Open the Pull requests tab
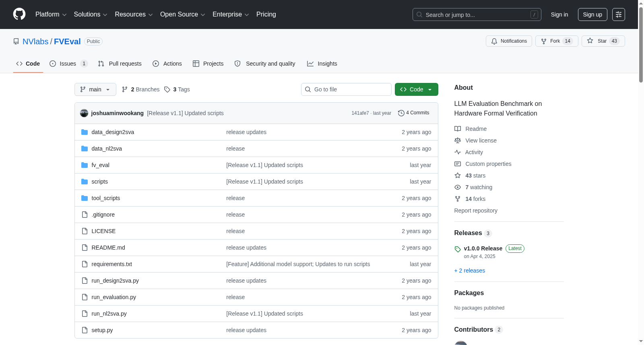 click(120, 64)
